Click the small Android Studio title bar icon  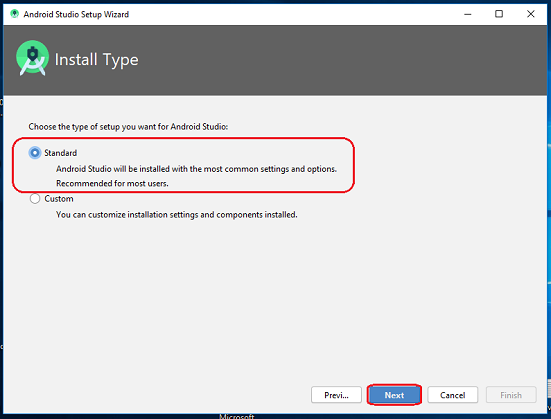[x=14, y=14]
